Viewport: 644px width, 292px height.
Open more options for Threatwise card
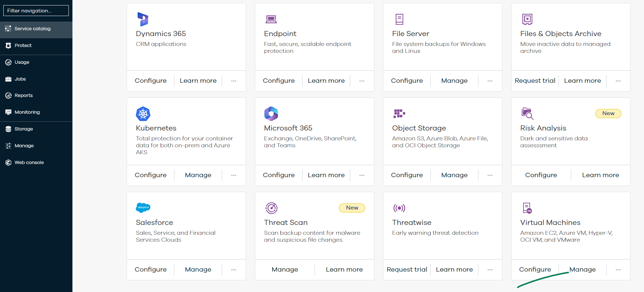490,270
